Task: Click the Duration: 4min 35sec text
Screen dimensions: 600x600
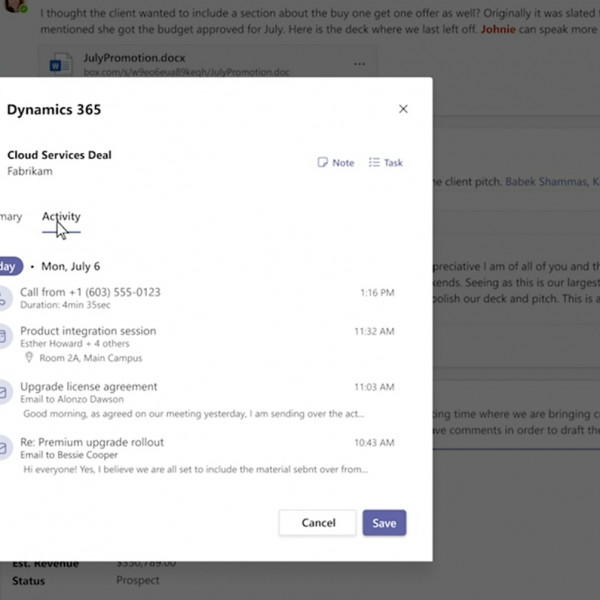Action: coord(65,305)
